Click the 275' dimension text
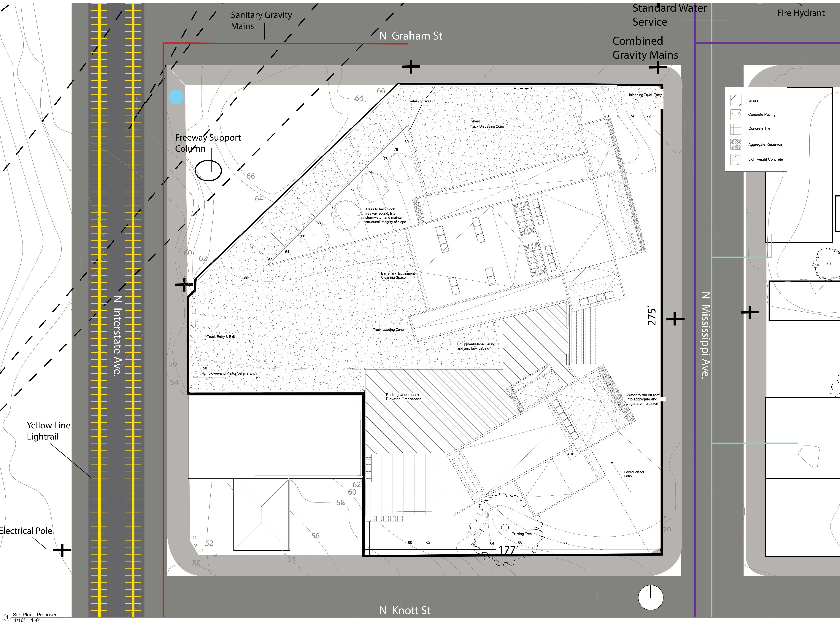This screenshot has height=622, width=840. click(652, 316)
